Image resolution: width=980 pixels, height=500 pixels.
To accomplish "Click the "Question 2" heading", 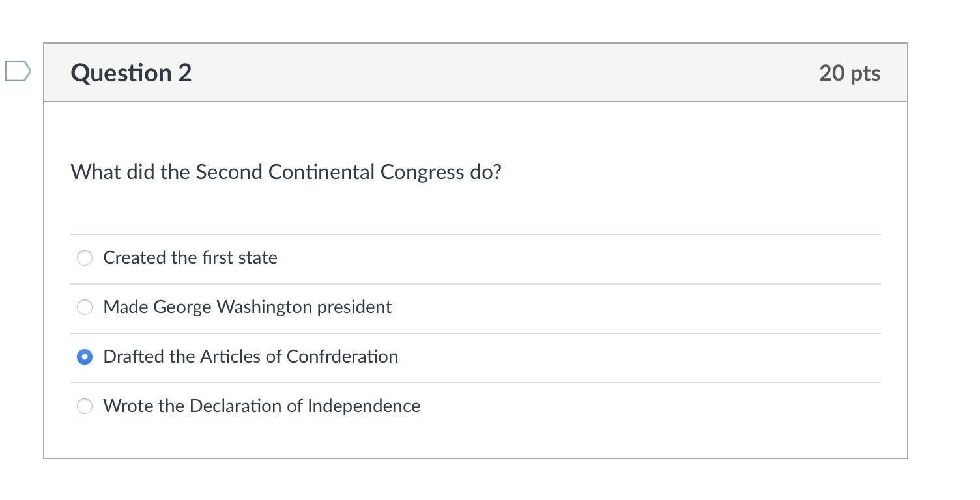I will tap(131, 72).
